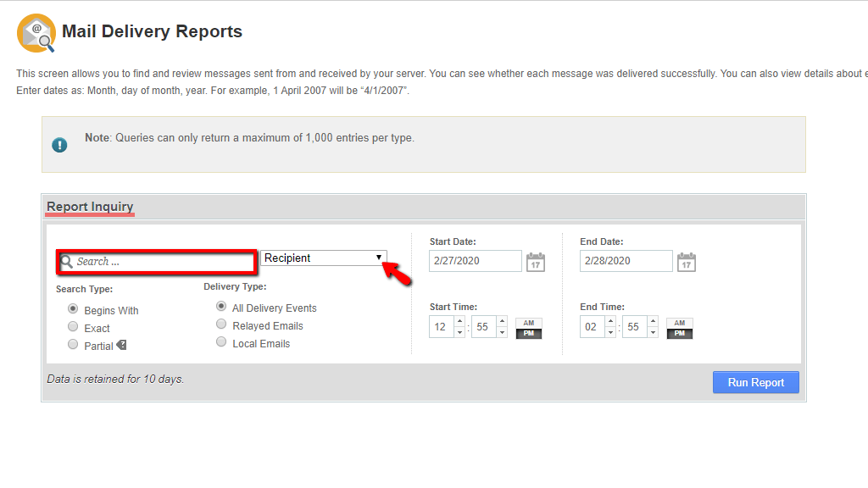Set Start Time to AM
Screen dimensions: 868x488
(529, 323)
